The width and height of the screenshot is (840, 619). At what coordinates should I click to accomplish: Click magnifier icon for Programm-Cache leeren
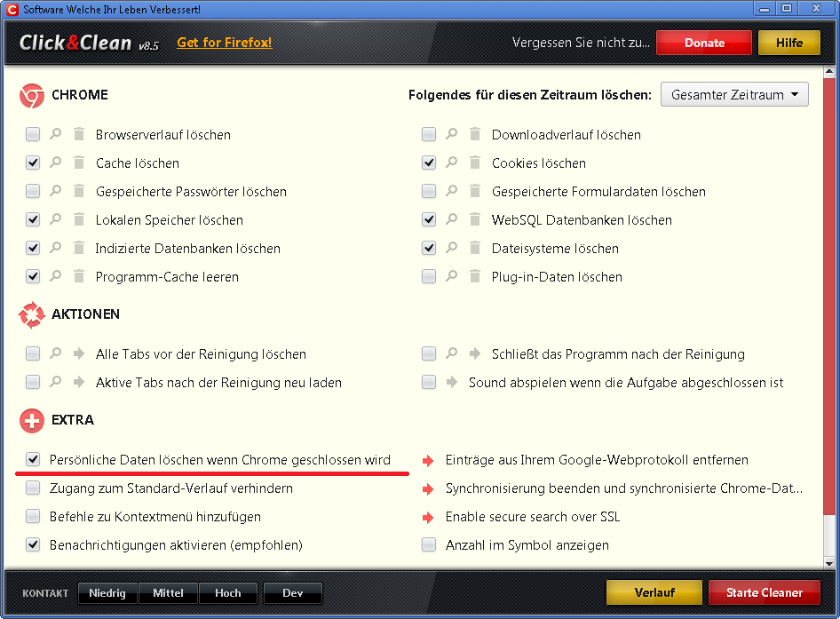point(56,276)
